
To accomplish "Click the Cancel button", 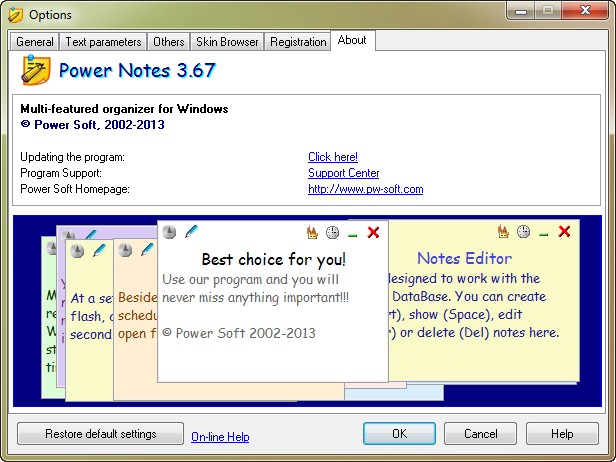I will pos(480,434).
